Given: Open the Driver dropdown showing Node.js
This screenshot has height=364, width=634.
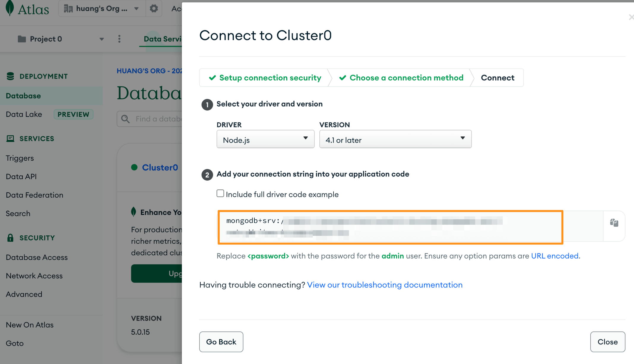Looking at the screenshot, I should 265,139.
